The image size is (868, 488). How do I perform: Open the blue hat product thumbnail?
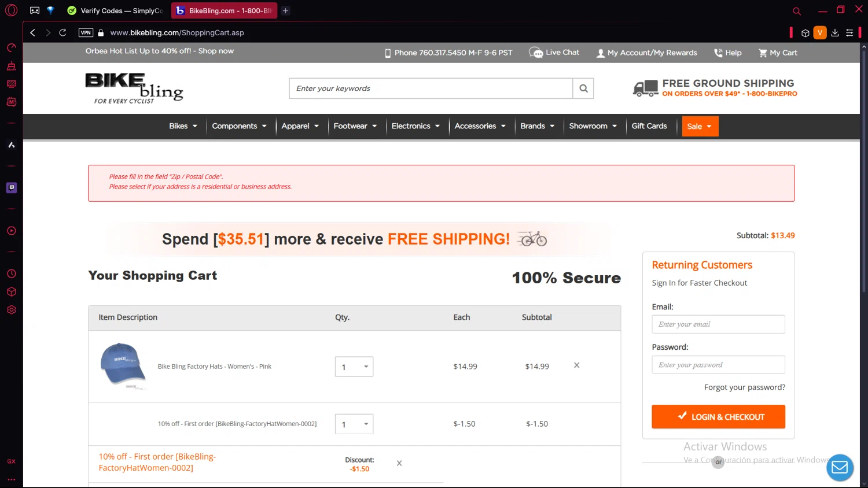click(122, 366)
